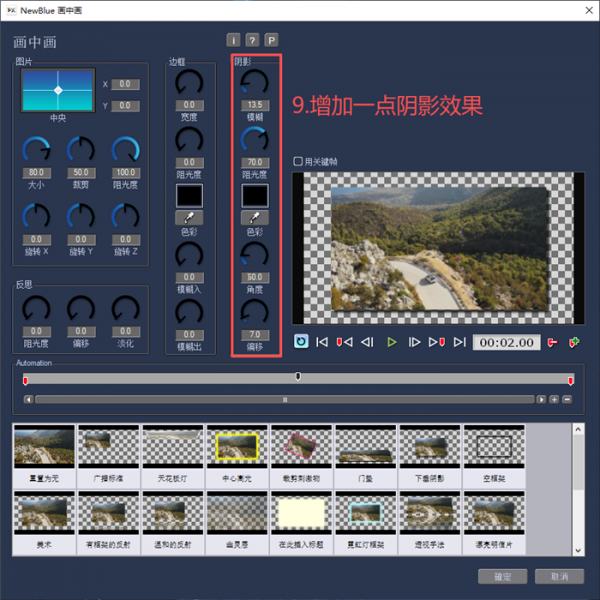Step back one frame
Image resolution: width=600 pixels, height=600 pixels.
(367, 342)
